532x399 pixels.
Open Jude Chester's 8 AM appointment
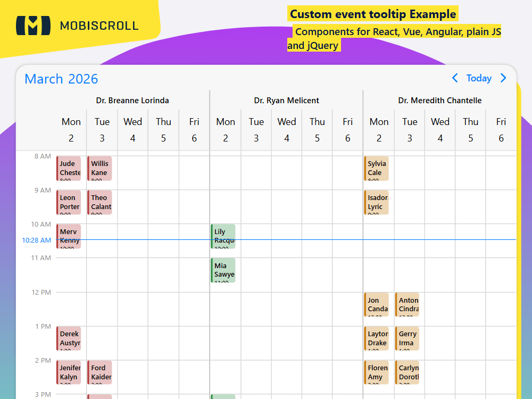(x=69, y=168)
